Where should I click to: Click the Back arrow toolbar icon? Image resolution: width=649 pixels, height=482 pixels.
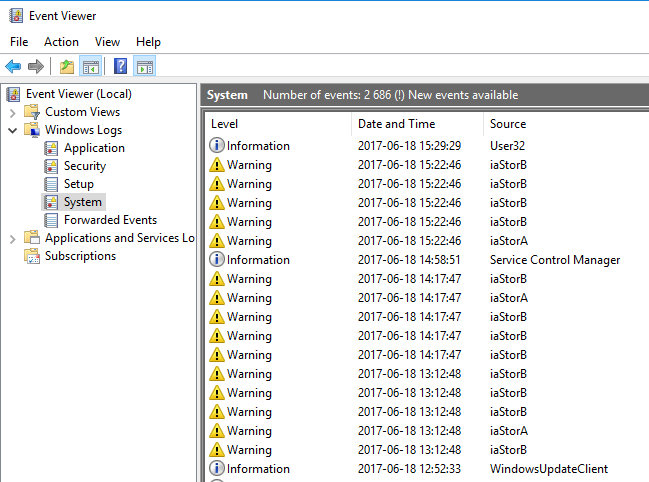click(13, 67)
